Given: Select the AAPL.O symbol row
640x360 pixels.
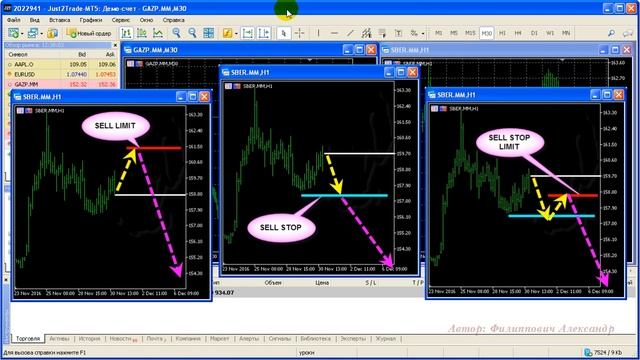Looking at the screenshot, I should coord(61,64).
